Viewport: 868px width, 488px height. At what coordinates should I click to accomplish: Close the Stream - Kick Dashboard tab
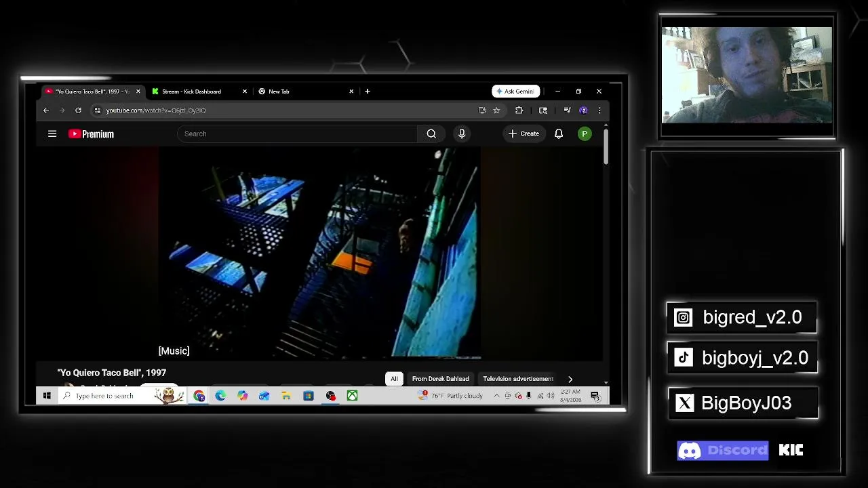click(245, 91)
